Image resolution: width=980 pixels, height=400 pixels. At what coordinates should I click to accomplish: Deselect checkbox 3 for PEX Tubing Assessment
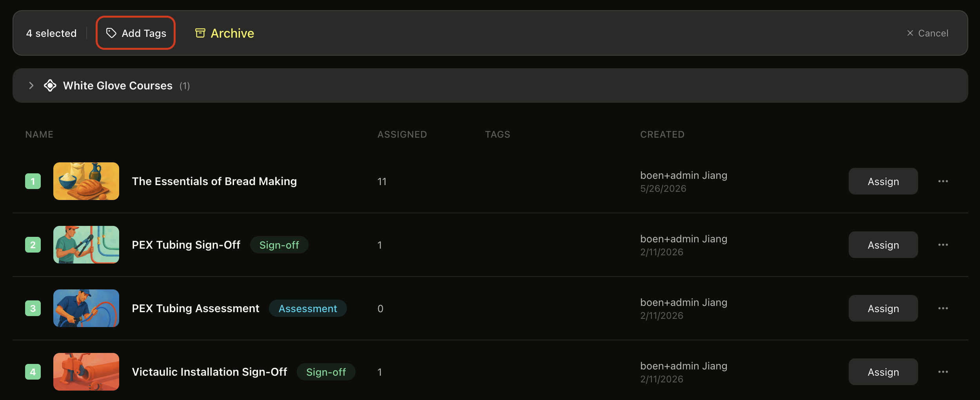click(33, 308)
